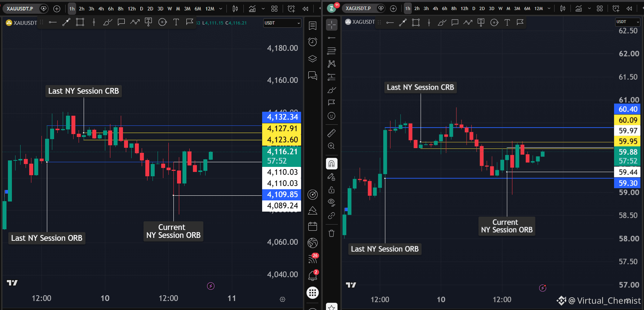Switch the XAUUSDT chart to 12h interval
This screenshot has width=644, height=310.
(132, 9)
